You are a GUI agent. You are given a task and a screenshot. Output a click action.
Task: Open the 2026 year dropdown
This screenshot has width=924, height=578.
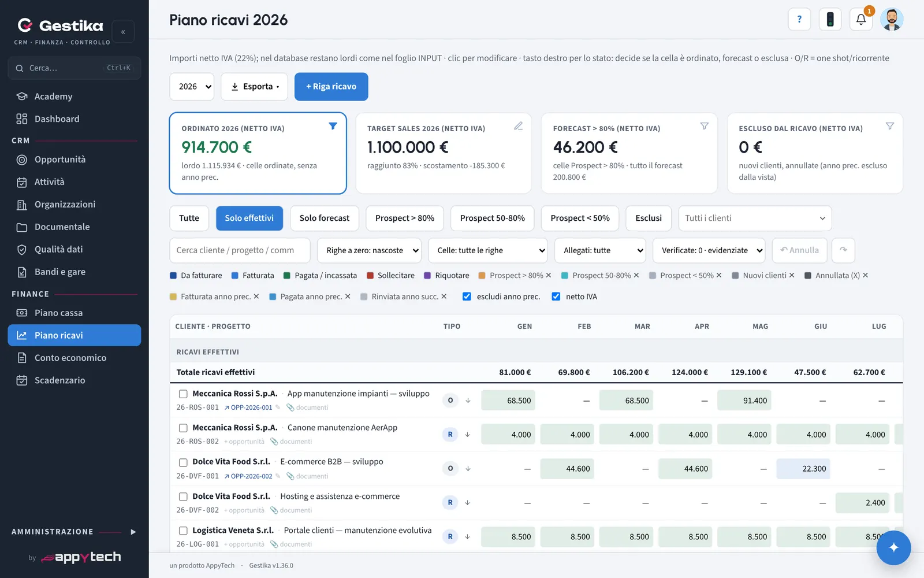192,87
